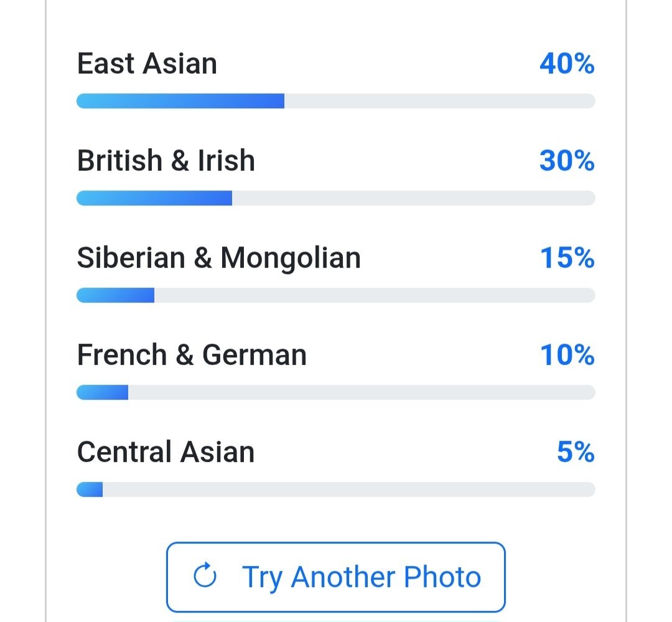Click the Central Asian progress bar

[336, 489]
